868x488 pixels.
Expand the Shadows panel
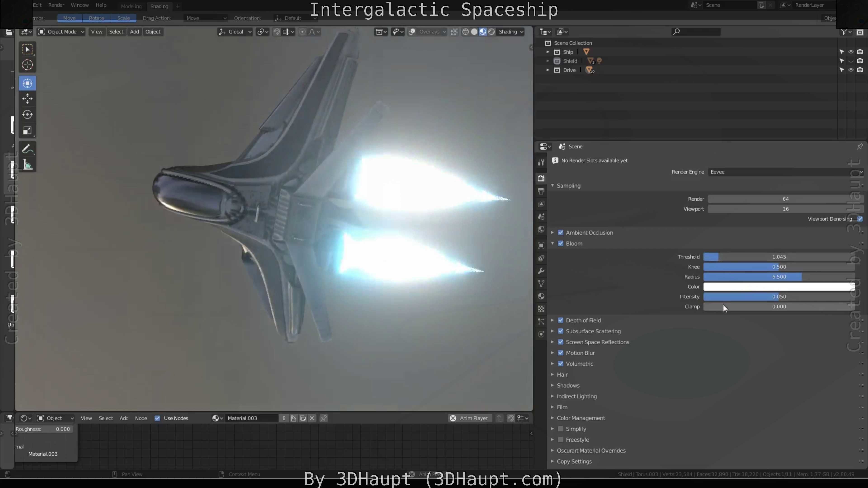point(568,385)
